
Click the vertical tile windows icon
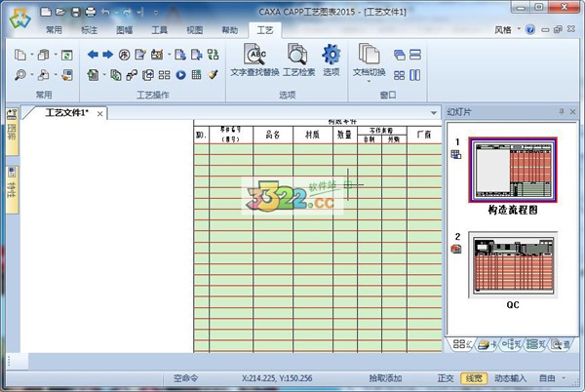(415, 75)
